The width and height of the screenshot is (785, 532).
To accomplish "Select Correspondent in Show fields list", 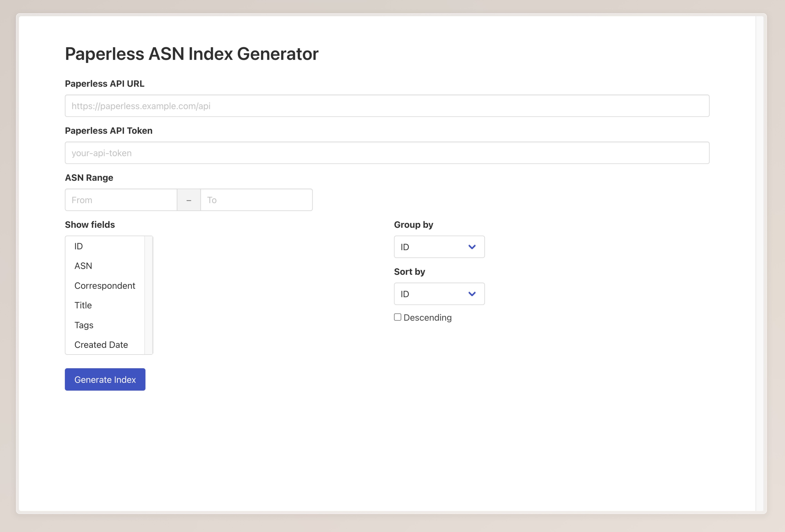I will tap(105, 286).
